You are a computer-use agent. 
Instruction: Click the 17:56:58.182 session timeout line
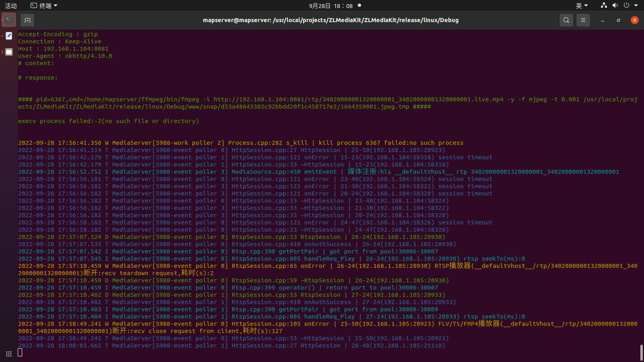click(255, 222)
